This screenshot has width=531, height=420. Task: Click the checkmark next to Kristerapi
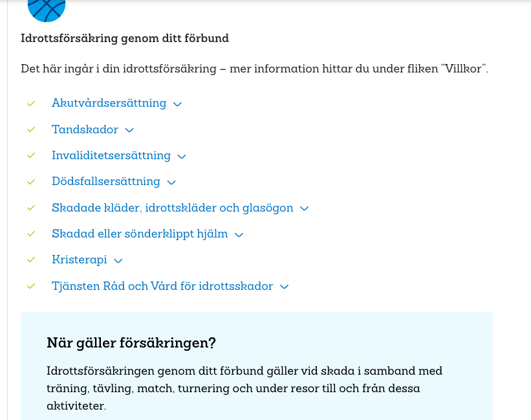(30, 260)
